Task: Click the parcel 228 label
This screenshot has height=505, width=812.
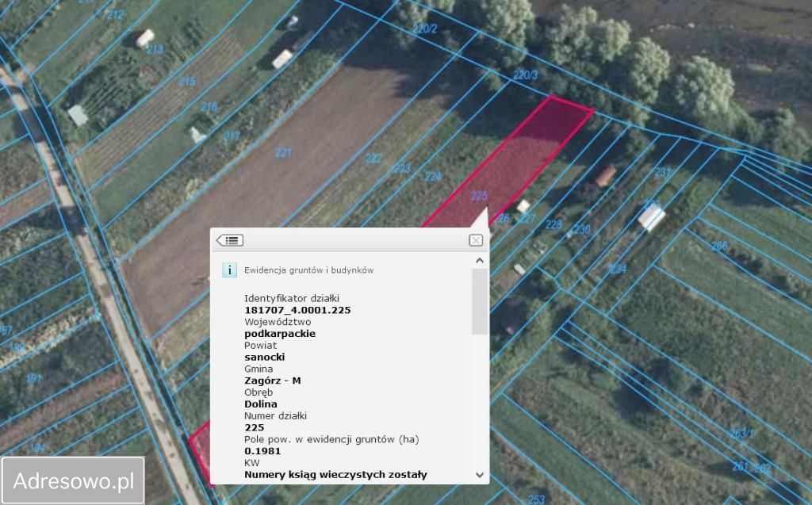Action: (x=553, y=224)
